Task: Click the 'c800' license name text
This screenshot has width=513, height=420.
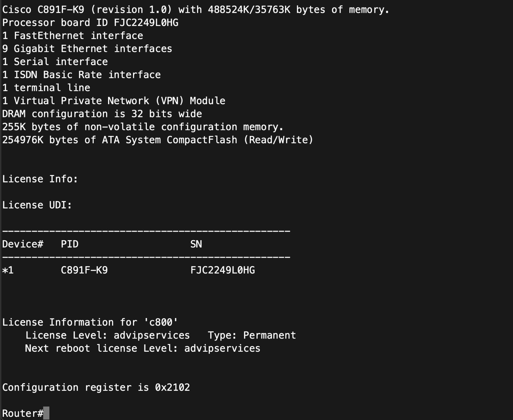Action: pos(161,322)
